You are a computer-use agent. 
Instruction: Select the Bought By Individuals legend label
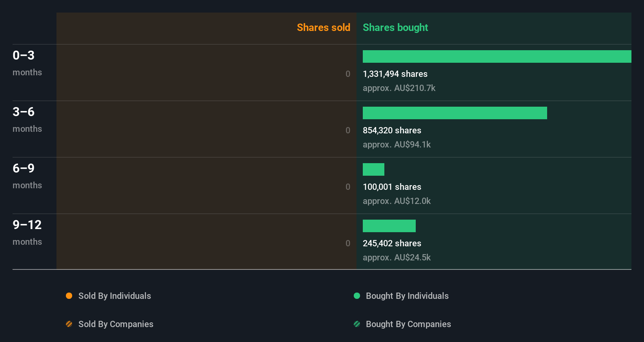407,296
